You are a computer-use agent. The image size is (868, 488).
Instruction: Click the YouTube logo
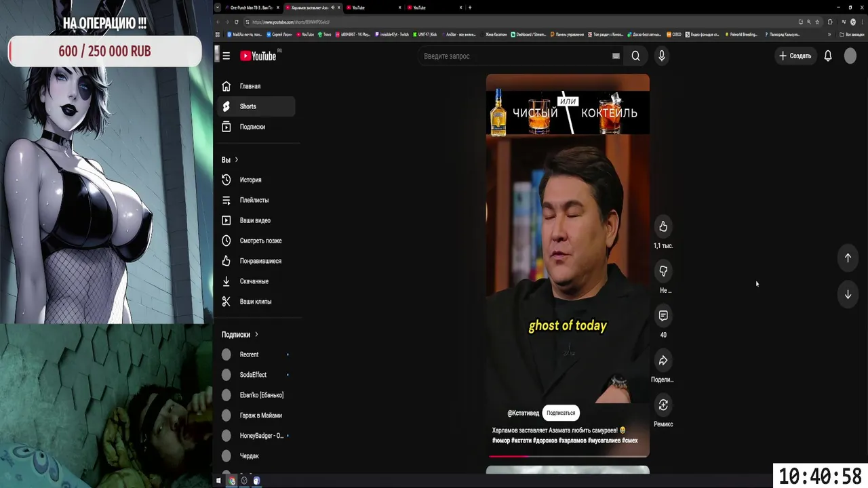click(258, 56)
